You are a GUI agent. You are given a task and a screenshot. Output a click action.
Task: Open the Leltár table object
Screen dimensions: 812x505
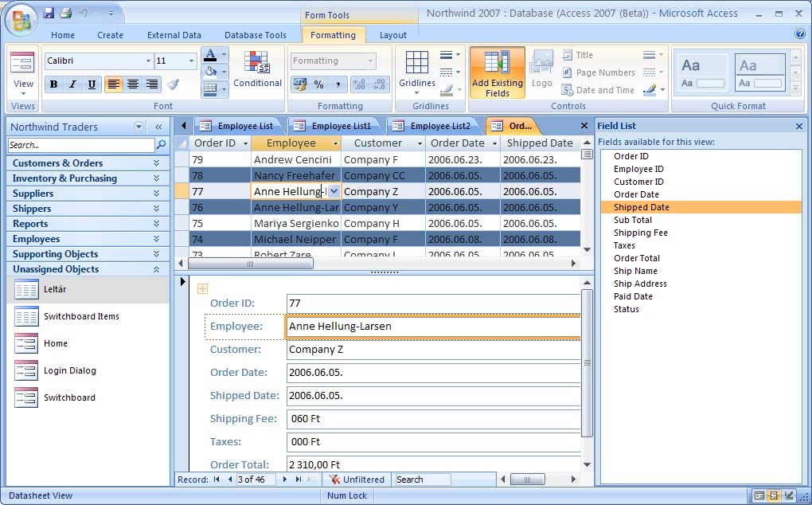click(88, 289)
